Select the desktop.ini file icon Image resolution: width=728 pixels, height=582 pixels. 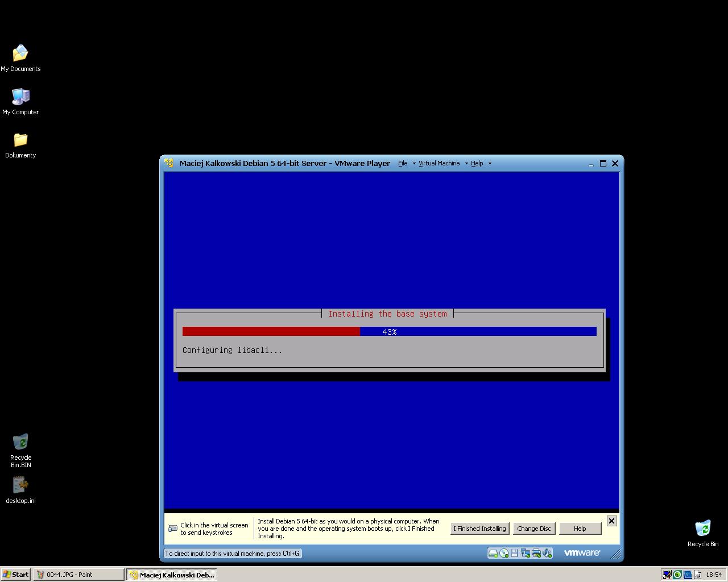20,490
